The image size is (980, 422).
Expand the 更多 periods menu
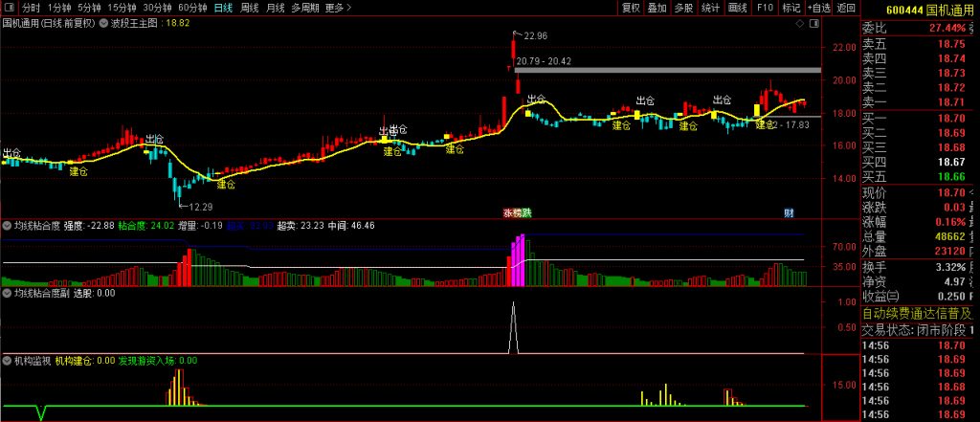(x=337, y=8)
